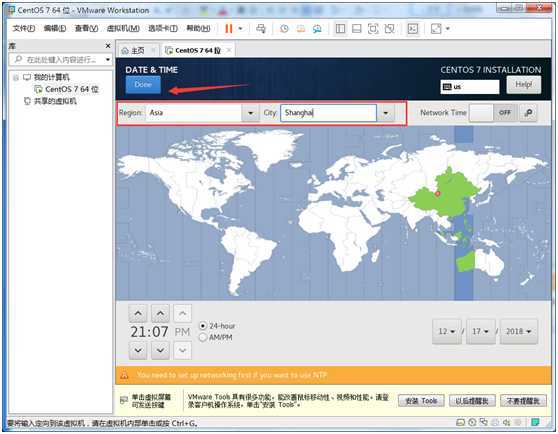558x434 pixels.
Task: Click the Region field showing Asia
Action: 194,113
